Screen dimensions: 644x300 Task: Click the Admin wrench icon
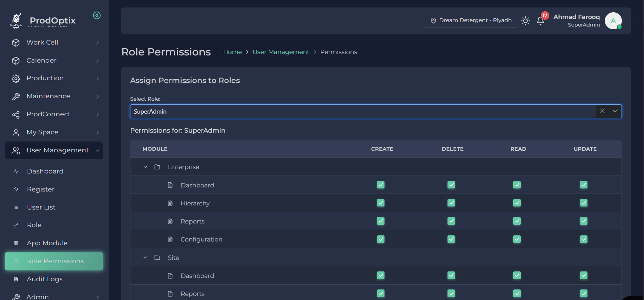16,297
